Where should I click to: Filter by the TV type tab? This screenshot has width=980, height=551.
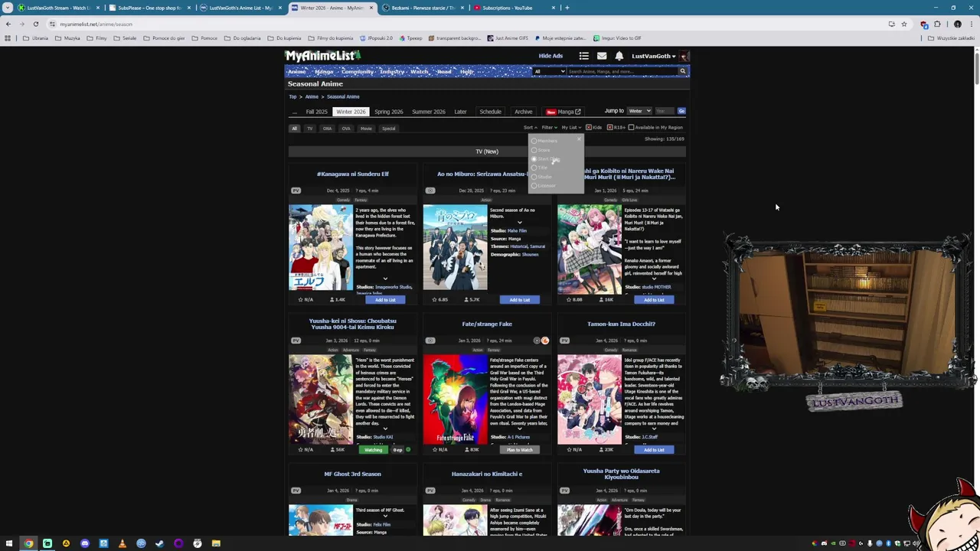tap(310, 129)
